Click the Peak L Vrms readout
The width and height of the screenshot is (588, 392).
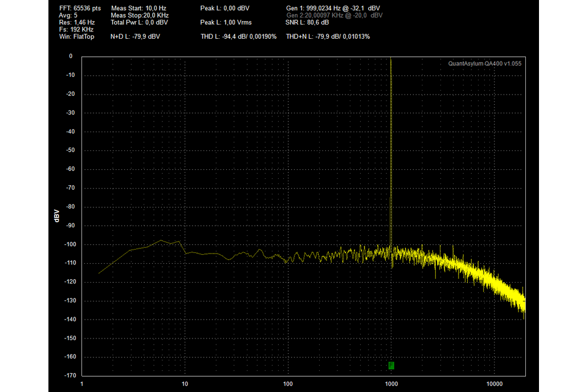point(226,23)
